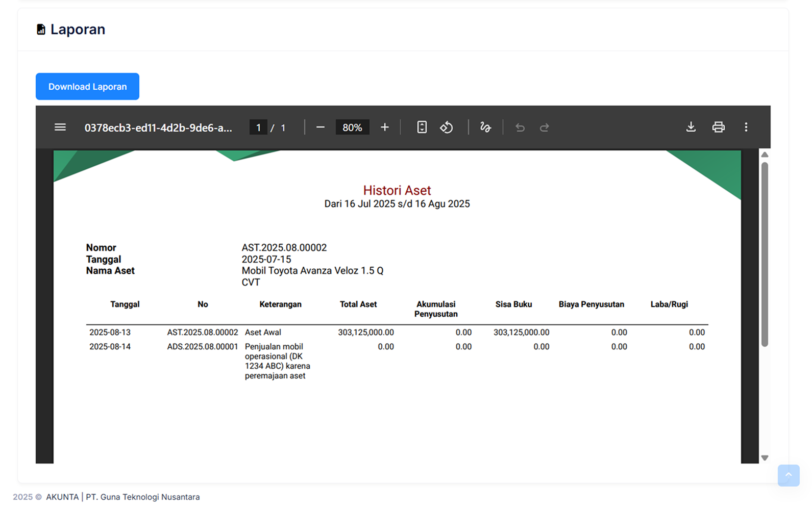
Task: Activate the draw annotation tool
Action: click(485, 127)
